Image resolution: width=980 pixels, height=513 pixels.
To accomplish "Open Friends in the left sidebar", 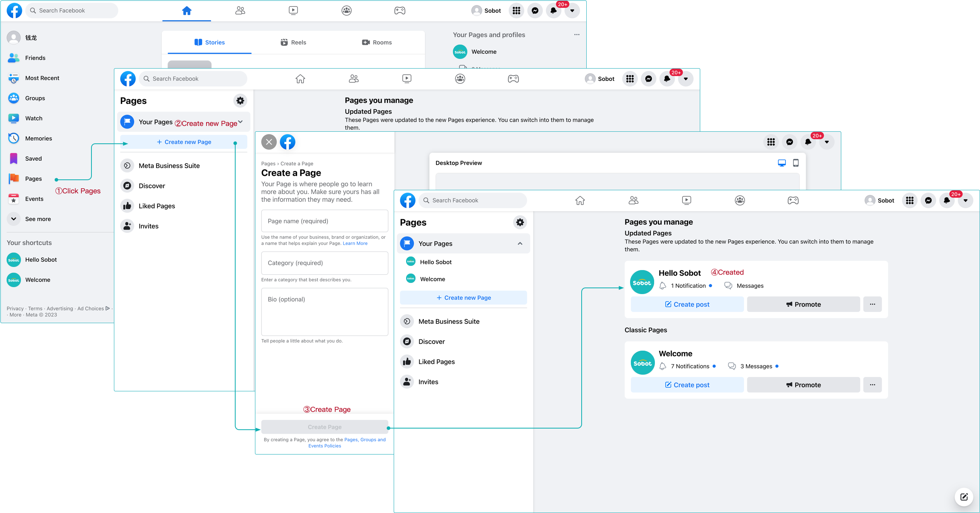I will coord(35,58).
